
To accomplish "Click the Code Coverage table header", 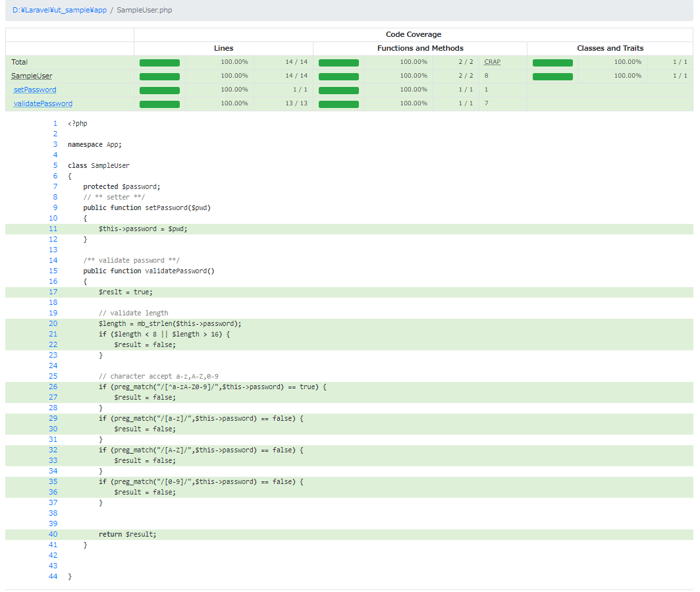I will coord(414,34).
